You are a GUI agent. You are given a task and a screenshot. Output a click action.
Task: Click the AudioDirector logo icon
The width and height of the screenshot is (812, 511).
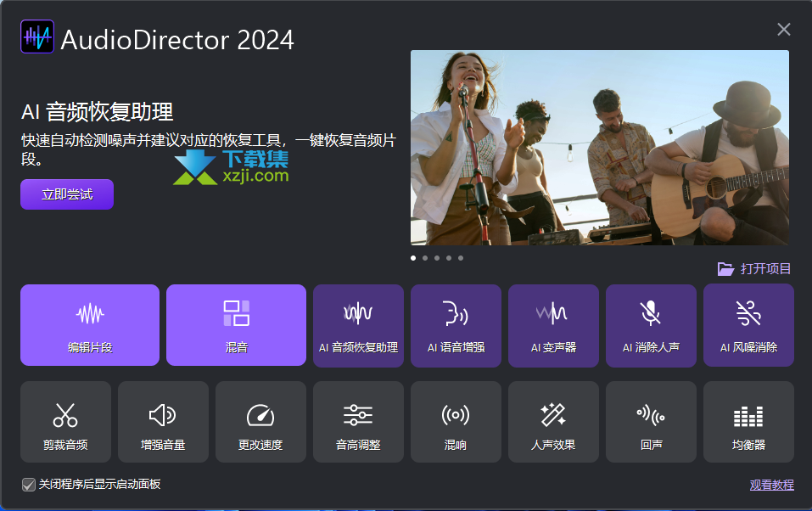point(37,36)
